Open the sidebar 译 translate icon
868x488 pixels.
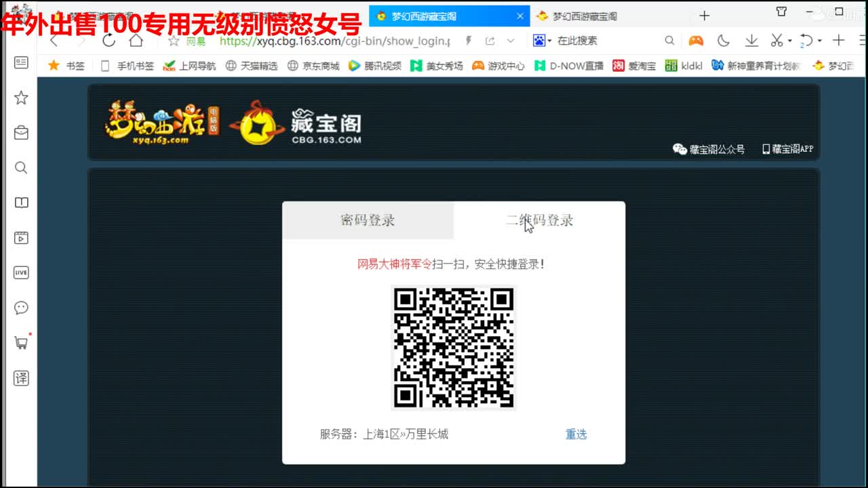point(21,378)
